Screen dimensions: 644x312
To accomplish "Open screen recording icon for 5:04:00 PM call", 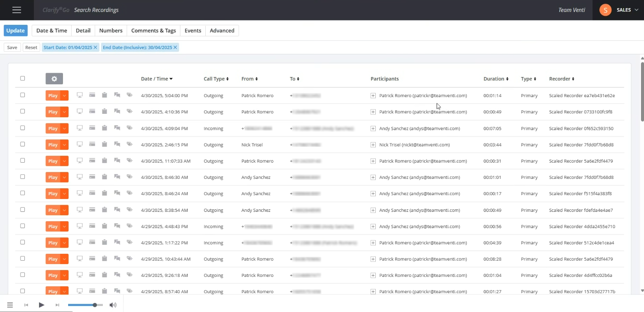I will pyautogui.click(x=79, y=95).
